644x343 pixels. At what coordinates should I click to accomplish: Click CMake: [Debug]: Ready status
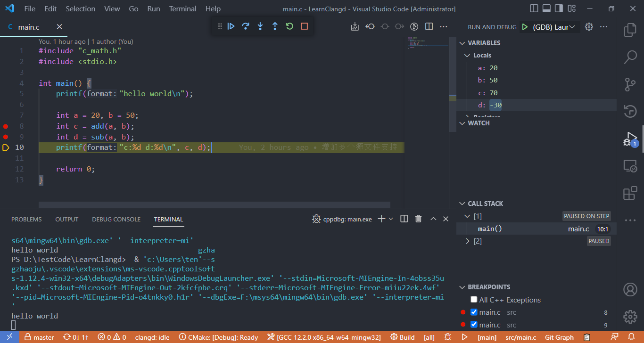[x=218, y=337]
